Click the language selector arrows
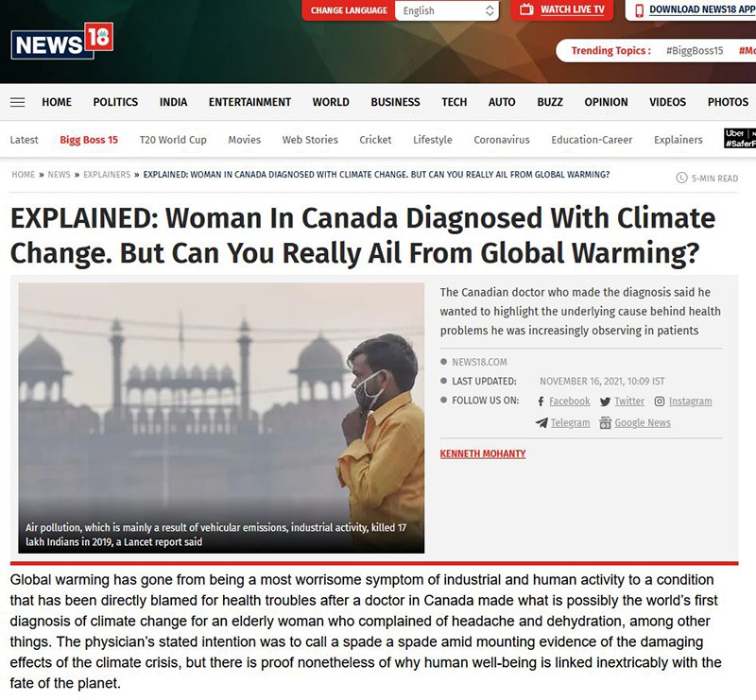Image resolution: width=756 pixels, height=700 pixels. (x=490, y=10)
